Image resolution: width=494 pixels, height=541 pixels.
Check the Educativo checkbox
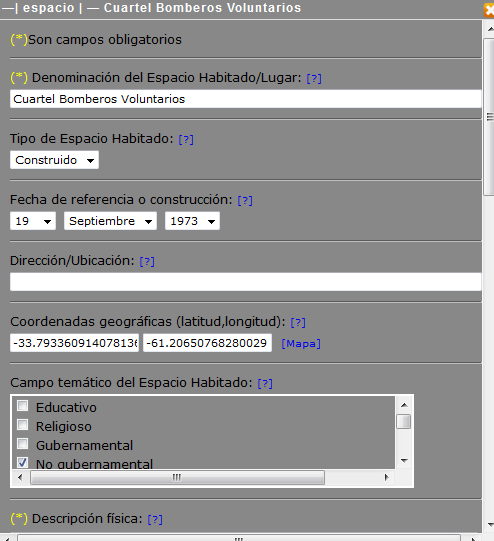[23, 406]
